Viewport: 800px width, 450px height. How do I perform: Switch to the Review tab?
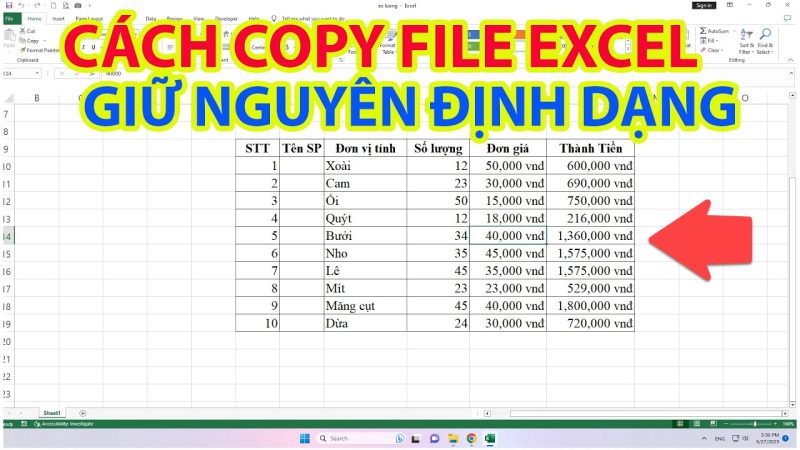pos(174,18)
